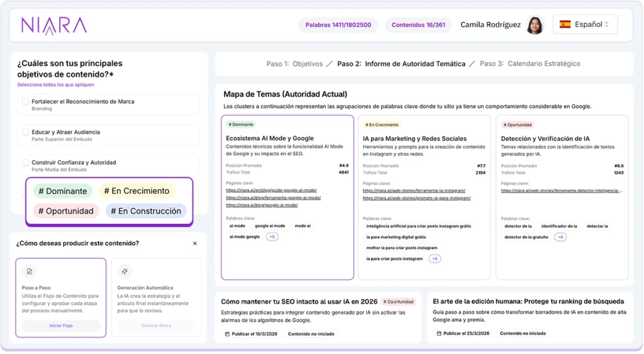Screen dimensions: 644x354
Task: Check Fortalecer el Reconocimiento de Marca
Action: coord(26,101)
